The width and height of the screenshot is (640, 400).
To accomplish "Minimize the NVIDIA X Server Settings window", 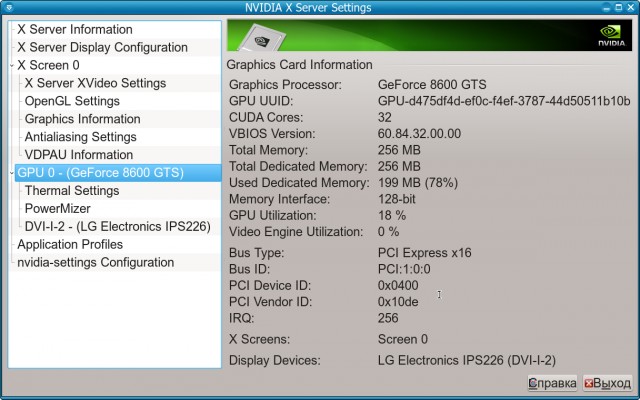I will pyautogui.click(x=607, y=7).
